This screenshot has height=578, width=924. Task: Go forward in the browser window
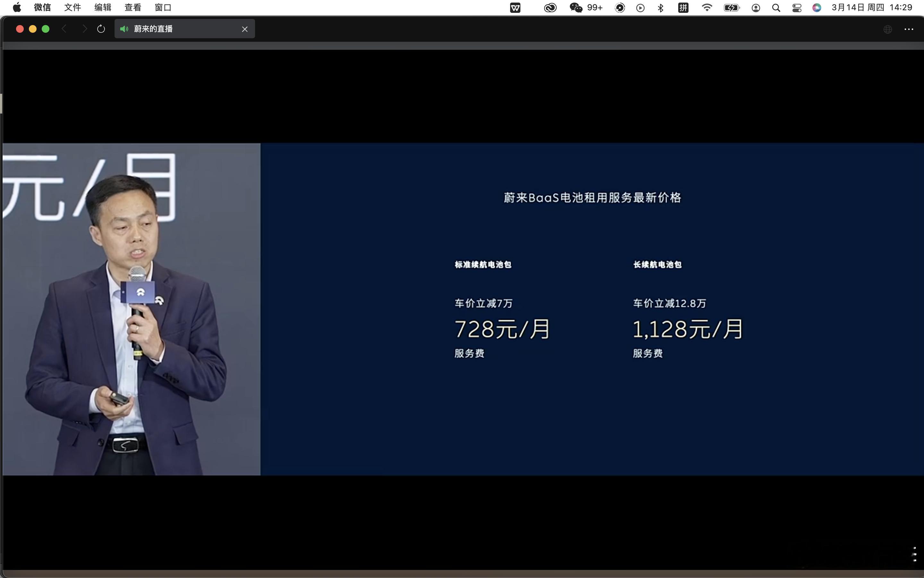(x=84, y=29)
